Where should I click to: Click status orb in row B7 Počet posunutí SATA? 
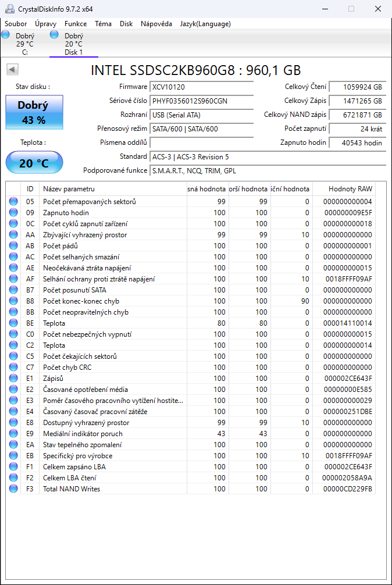click(x=13, y=290)
